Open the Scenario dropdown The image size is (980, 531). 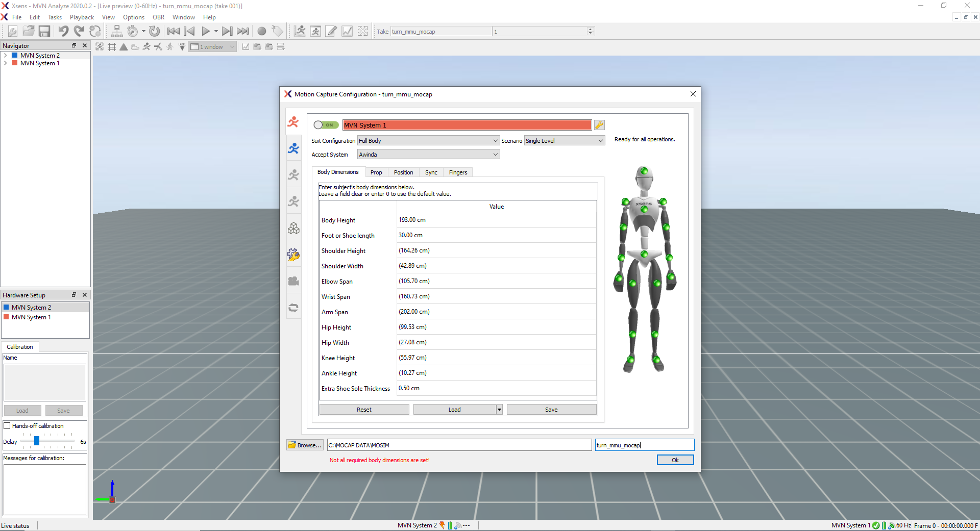(565, 141)
